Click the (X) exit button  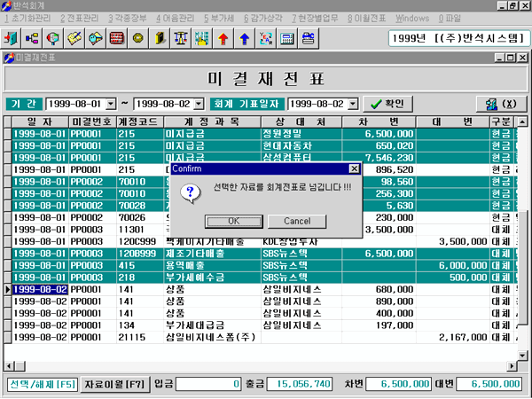pyautogui.click(x=502, y=104)
